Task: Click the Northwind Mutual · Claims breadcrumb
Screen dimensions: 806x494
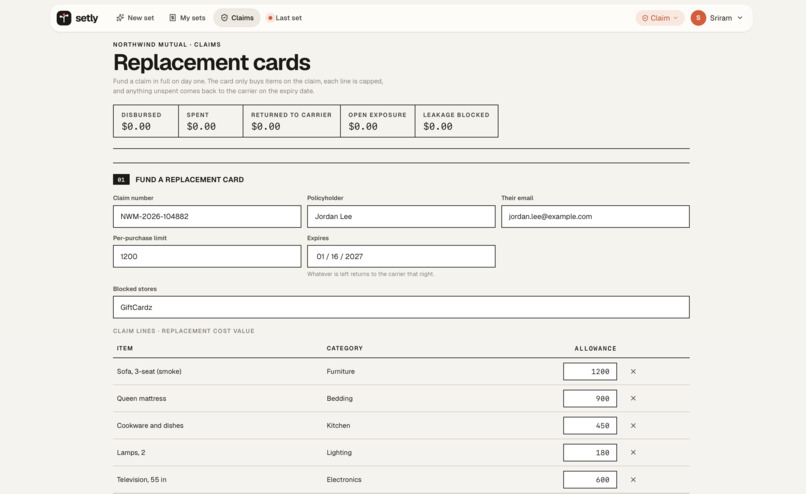Action: click(x=167, y=45)
